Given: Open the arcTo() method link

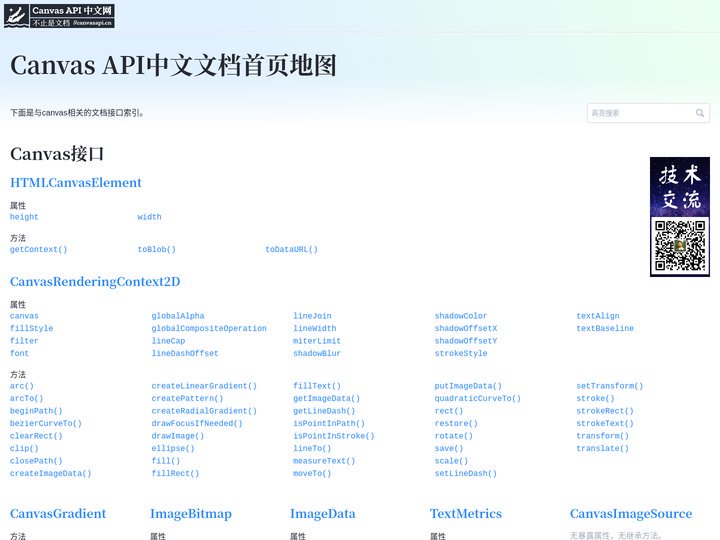Looking at the screenshot, I should click(x=26, y=399).
